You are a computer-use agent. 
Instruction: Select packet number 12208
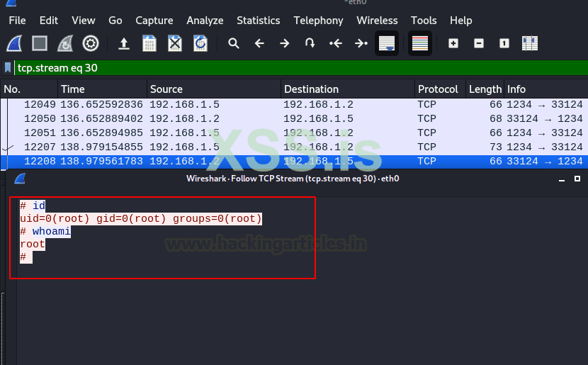point(295,162)
